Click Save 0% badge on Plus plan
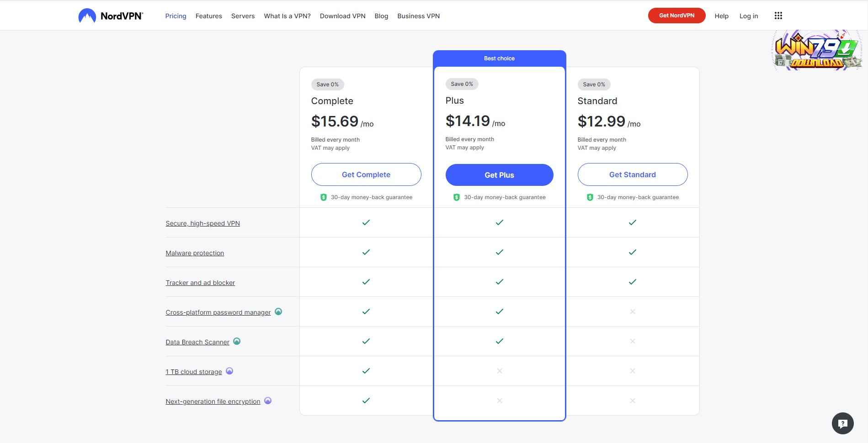This screenshot has width=868, height=443. pos(462,84)
